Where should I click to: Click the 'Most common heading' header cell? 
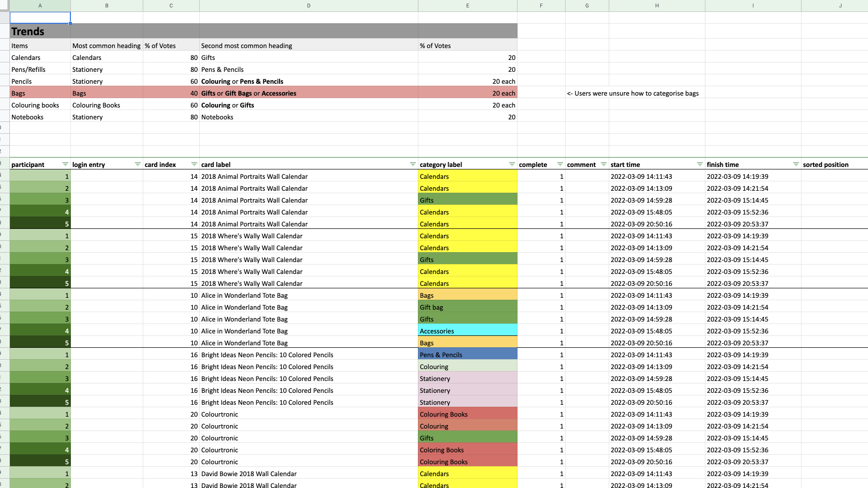tap(107, 46)
